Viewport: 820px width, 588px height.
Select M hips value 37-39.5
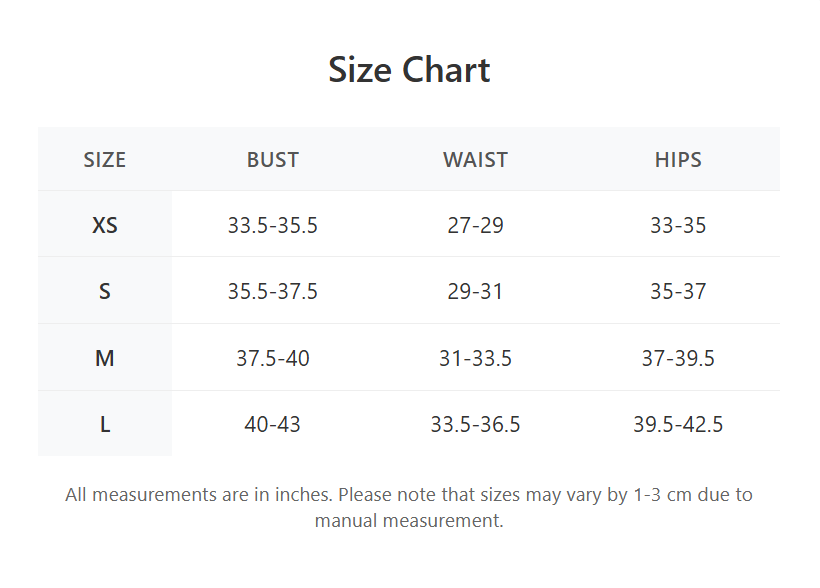point(678,358)
